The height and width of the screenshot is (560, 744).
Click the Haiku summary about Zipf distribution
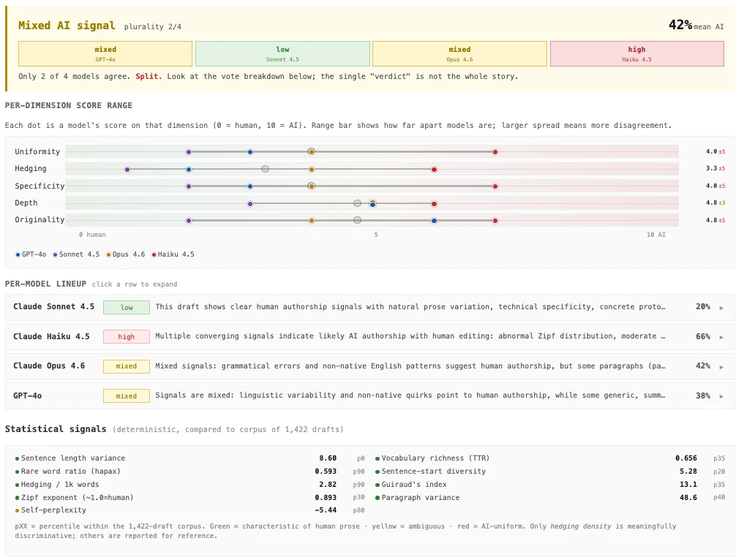pos(410,336)
